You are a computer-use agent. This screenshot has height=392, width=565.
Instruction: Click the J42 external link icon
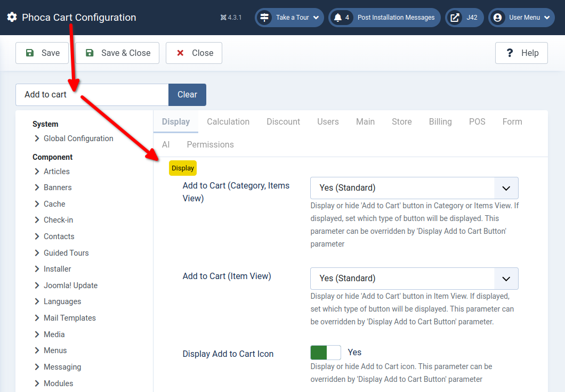pyautogui.click(x=455, y=17)
